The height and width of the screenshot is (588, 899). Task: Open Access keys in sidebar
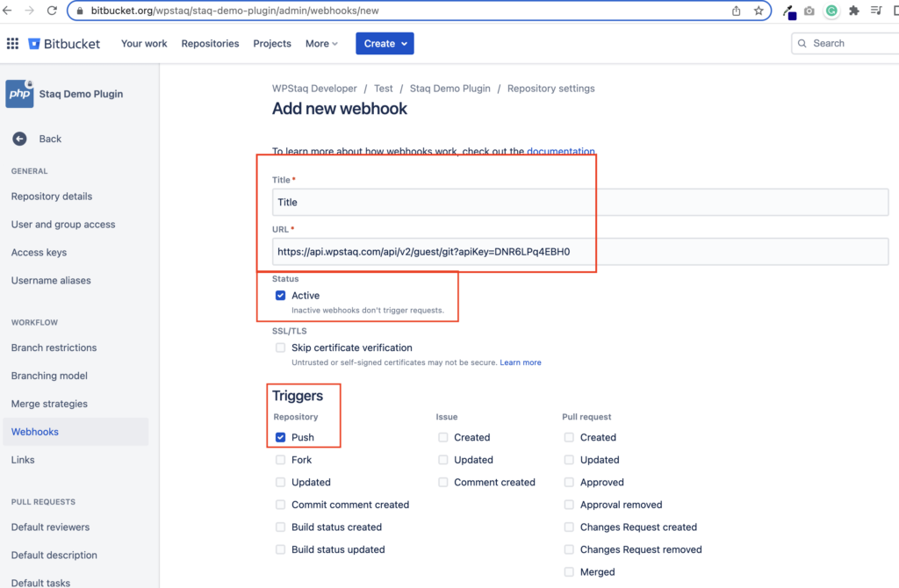pyautogui.click(x=39, y=252)
